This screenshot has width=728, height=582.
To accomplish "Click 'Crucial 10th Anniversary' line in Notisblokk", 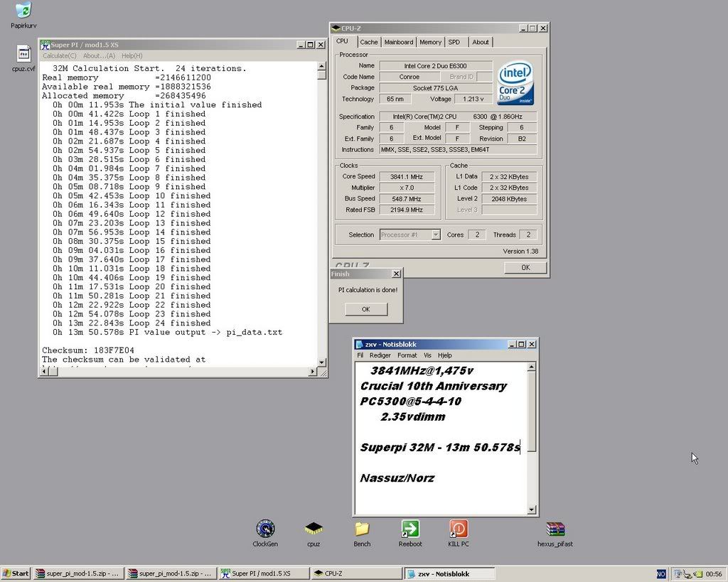I will (433, 386).
